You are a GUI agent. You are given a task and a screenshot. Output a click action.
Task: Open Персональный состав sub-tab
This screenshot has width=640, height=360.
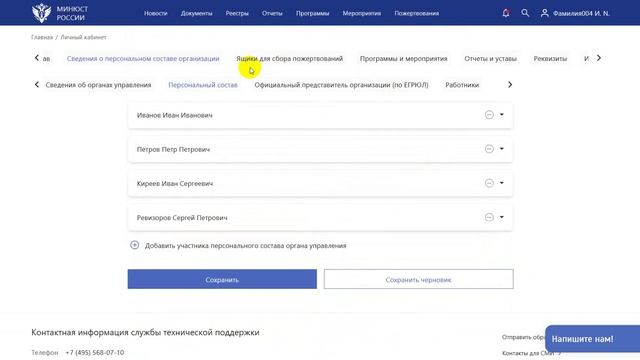203,85
